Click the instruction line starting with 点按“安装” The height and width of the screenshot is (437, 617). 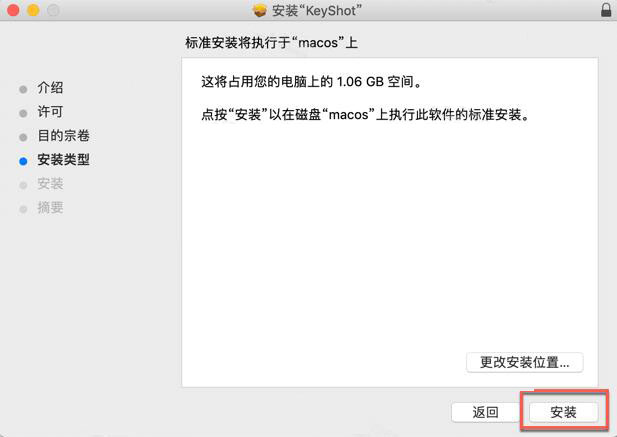366,115
